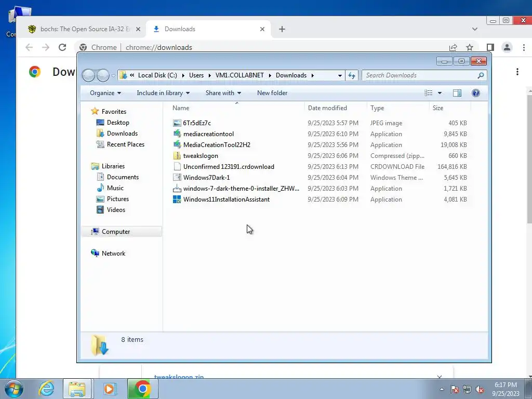Screen dimensions: 532x399
Task: Close the Downloads Chrome tab
Action: (x=262, y=29)
